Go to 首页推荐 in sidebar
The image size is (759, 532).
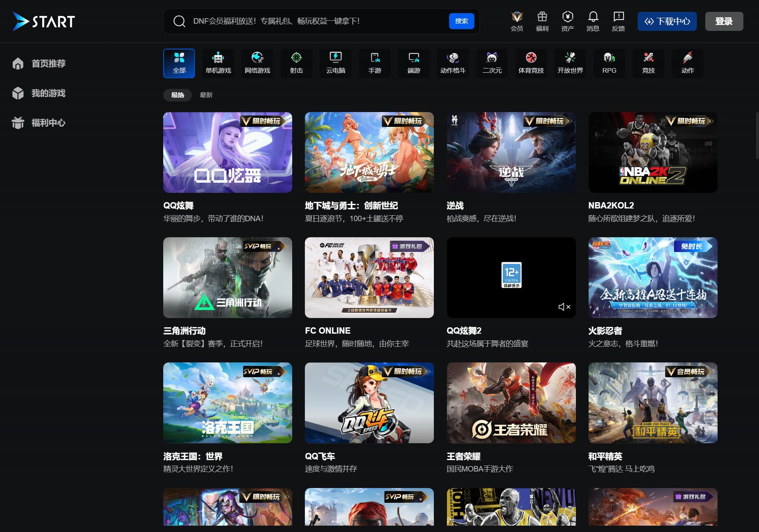pyautogui.click(x=39, y=63)
